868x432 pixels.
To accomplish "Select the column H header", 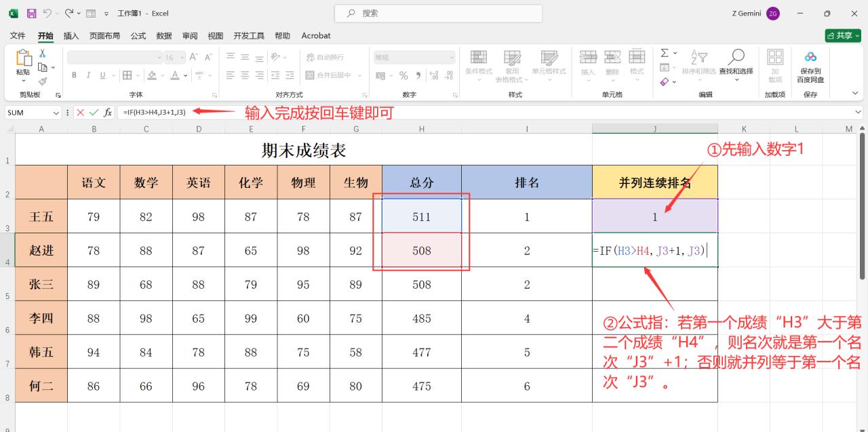I will tap(422, 128).
